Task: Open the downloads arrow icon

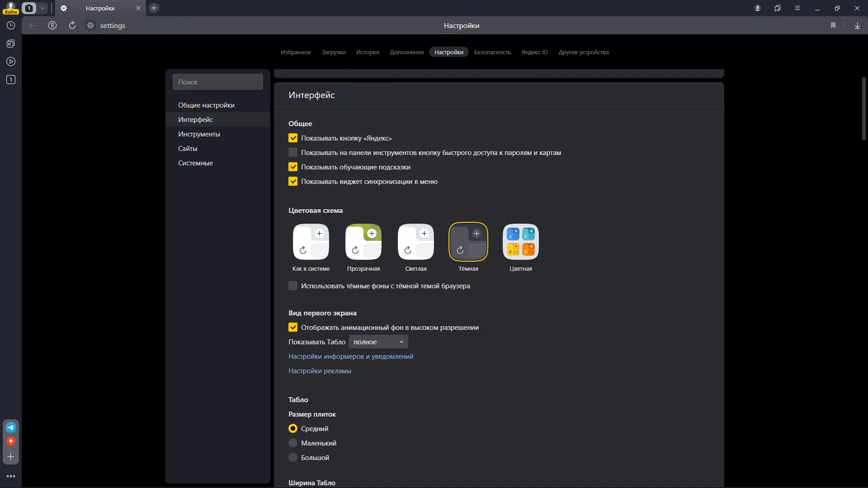Action: [x=857, y=26]
